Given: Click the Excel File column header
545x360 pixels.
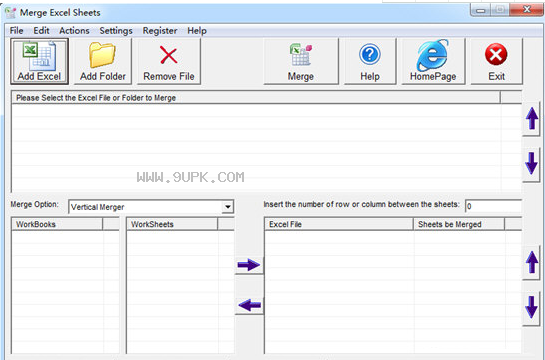Looking at the screenshot, I should [x=339, y=224].
